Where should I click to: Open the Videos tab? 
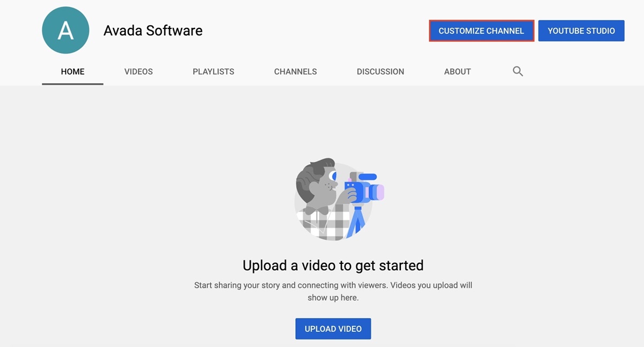138,71
